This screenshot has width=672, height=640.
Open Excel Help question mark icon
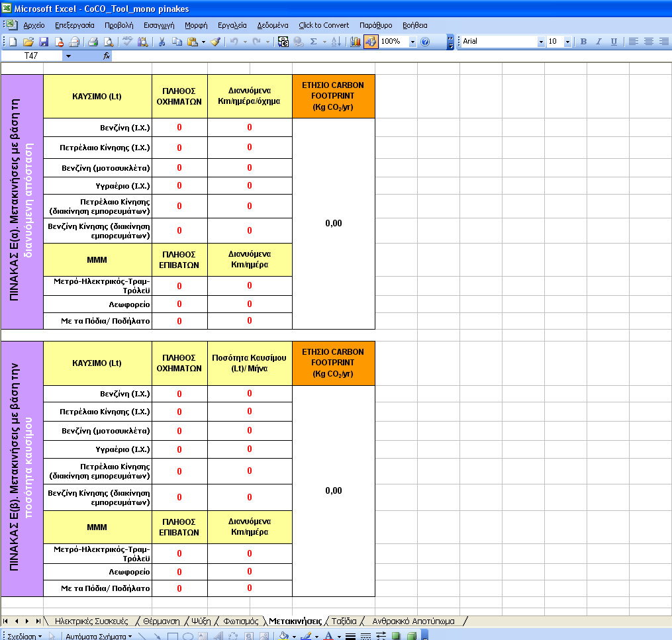(425, 42)
